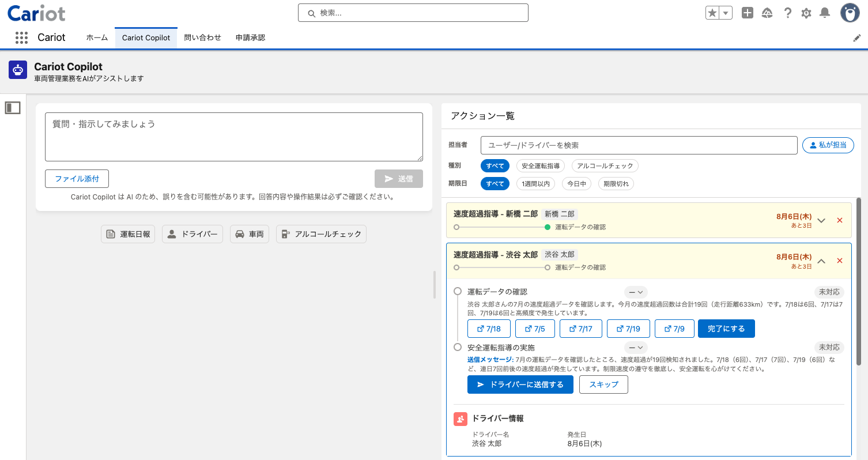The width and height of the screenshot is (868, 460).
Task: Open the Help question mark icon
Action: [x=787, y=13]
